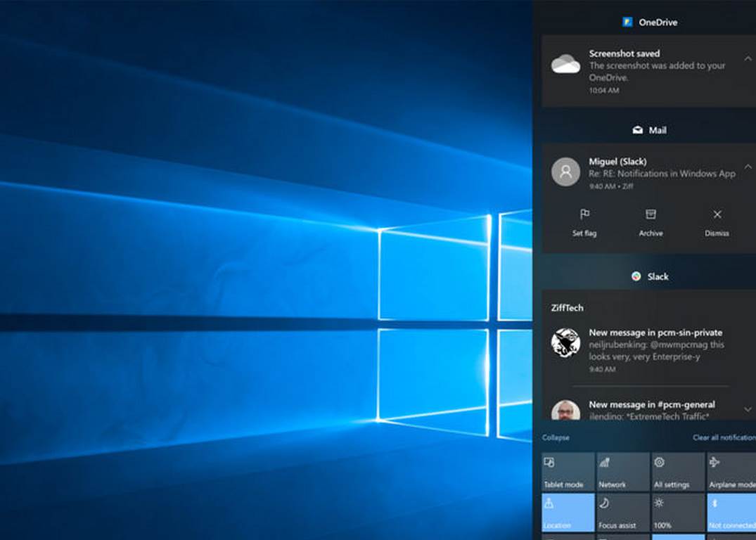Click the Set flag icon on Miguel's email
Screen dimensions: 756x540
tap(584, 214)
